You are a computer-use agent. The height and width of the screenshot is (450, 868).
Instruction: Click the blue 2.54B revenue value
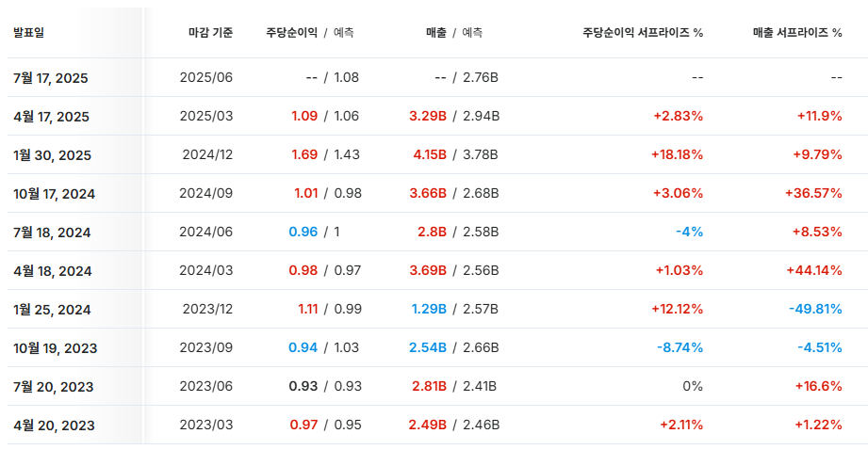[428, 348]
